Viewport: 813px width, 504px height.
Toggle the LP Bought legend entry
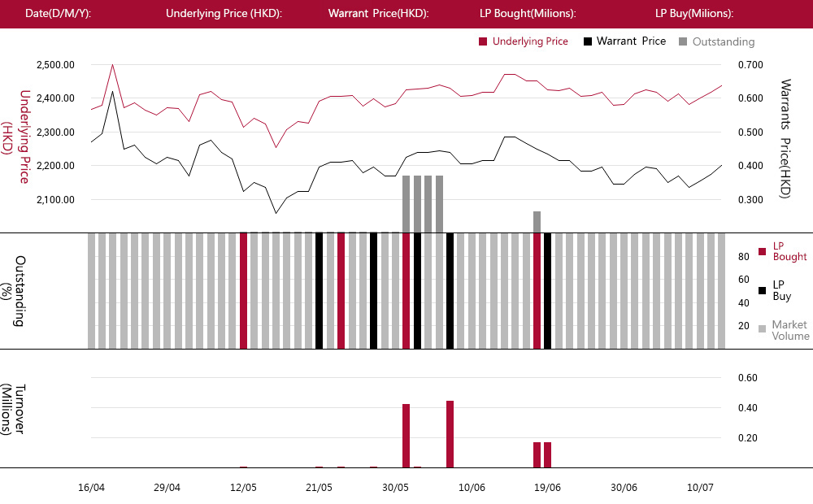point(782,251)
